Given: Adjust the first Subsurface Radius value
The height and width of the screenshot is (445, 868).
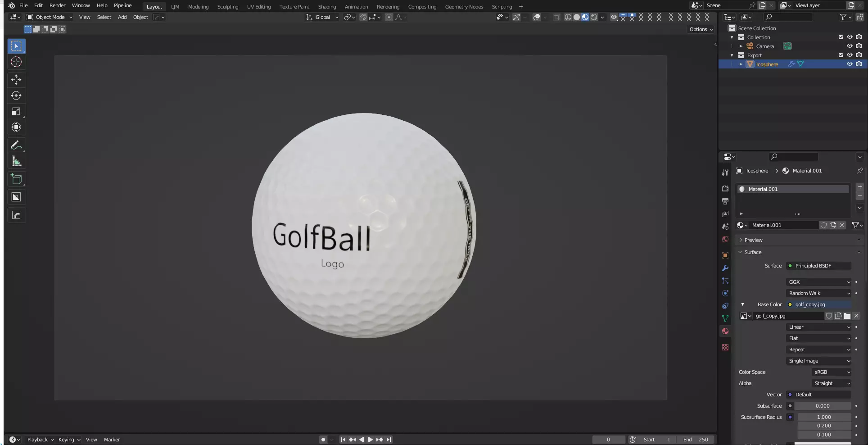Looking at the screenshot, I should pyautogui.click(x=824, y=417).
